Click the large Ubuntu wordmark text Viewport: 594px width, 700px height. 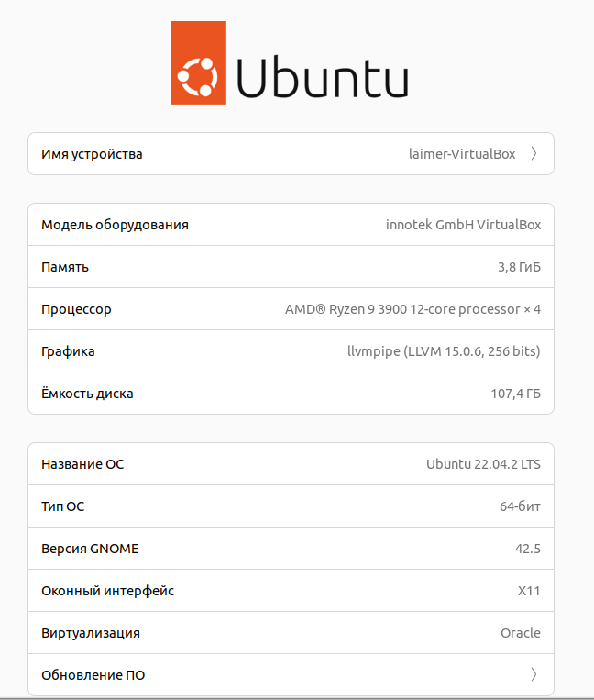pyautogui.click(x=322, y=77)
